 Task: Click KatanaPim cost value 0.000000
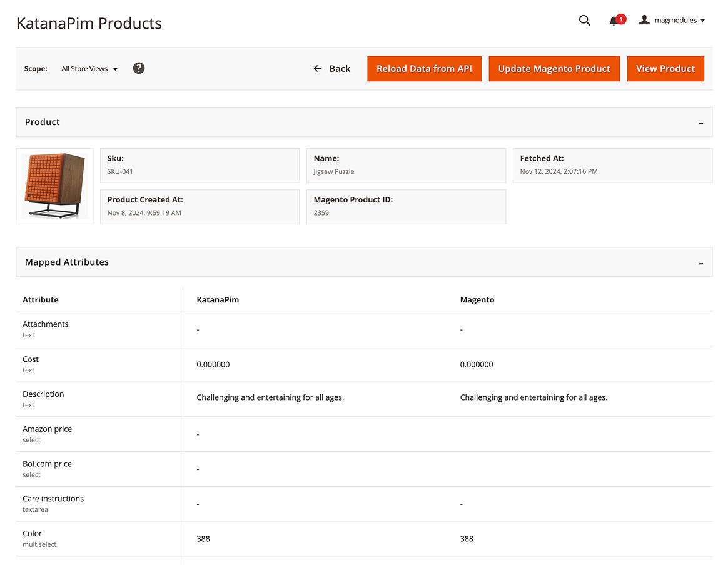tap(213, 364)
